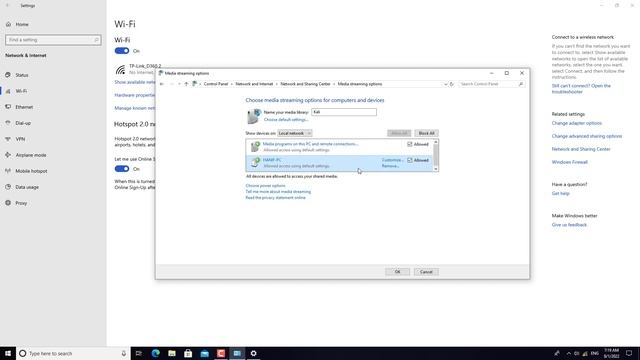Show hidden tray icons chevron

[x=568, y=353]
